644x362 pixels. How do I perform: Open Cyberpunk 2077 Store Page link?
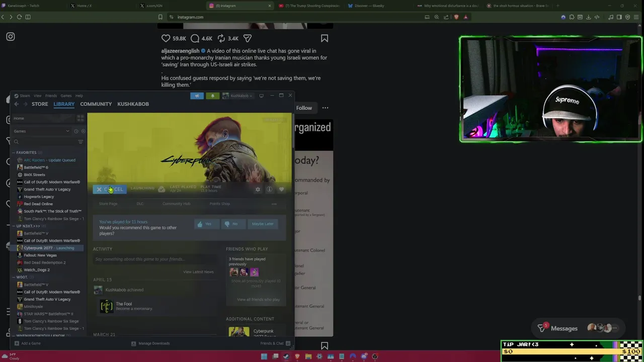click(108, 204)
